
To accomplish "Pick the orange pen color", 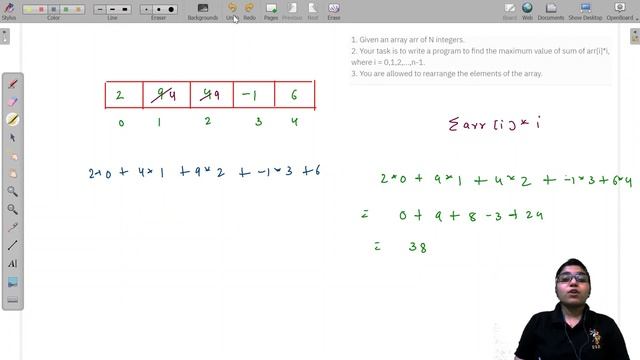I will coord(78,9).
